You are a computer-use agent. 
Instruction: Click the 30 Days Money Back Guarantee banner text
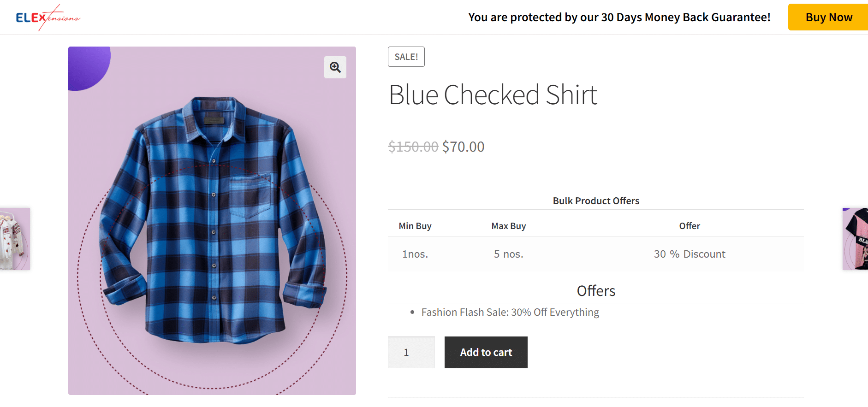[x=619, y=17]
